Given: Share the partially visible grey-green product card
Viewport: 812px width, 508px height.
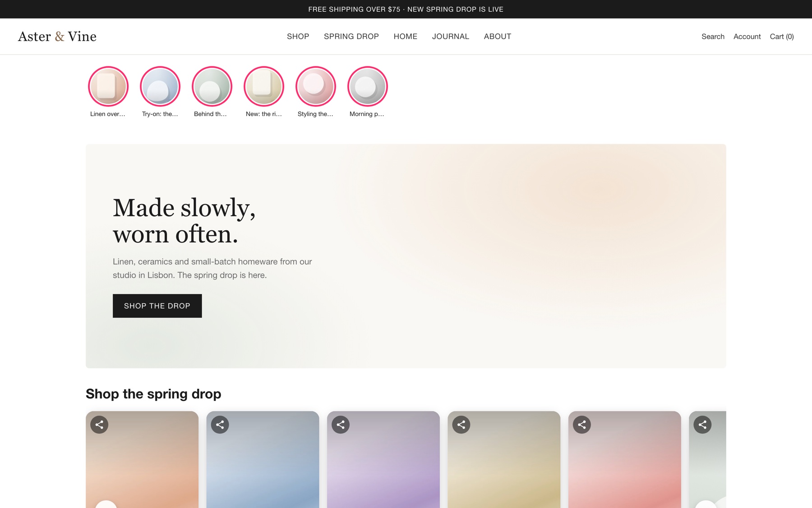Looking at the screenshot, I should 702,424.
